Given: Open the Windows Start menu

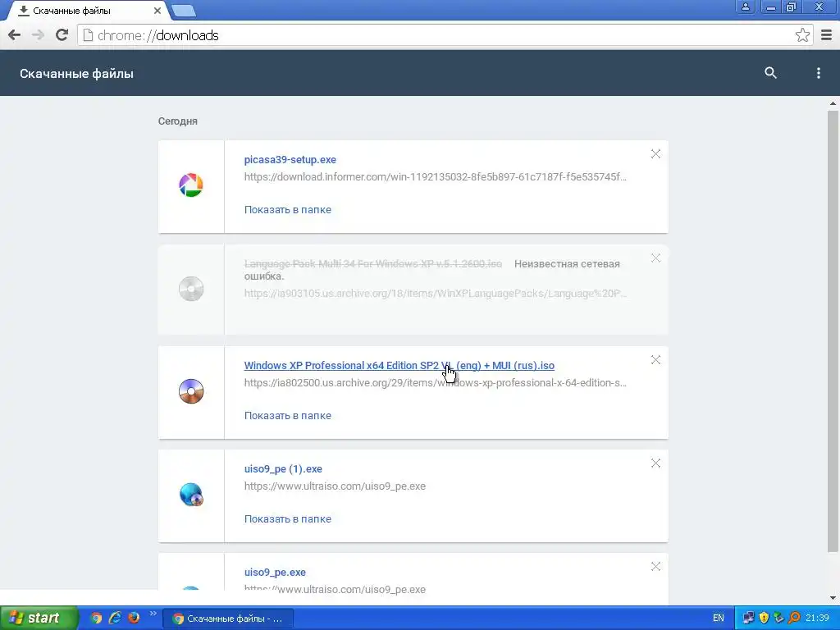Looking at the screenshot, I should tap(39, 618).
